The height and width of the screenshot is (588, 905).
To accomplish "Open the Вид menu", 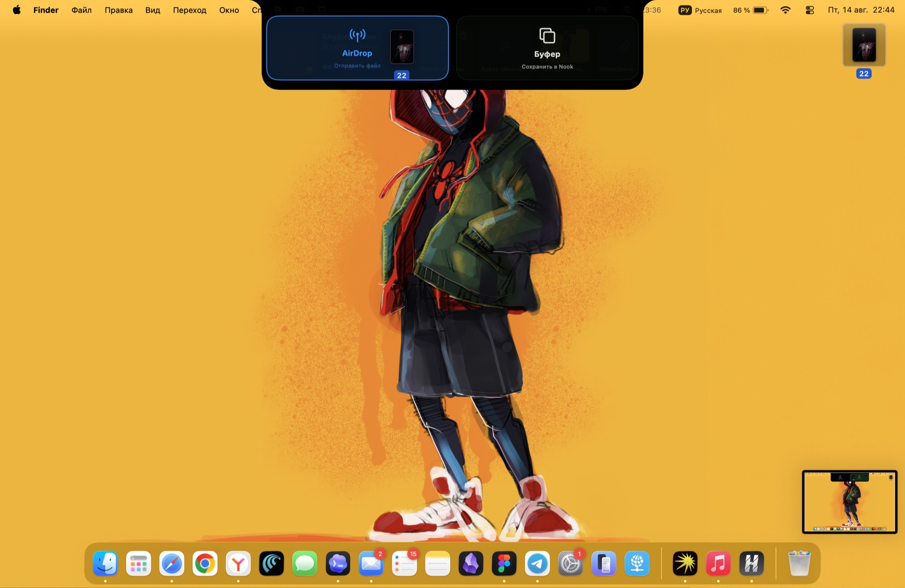I will [x=153, y=10].
